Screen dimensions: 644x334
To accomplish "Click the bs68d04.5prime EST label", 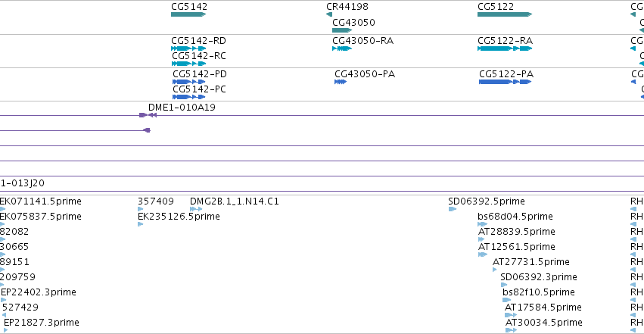I will tap(515, 217).
